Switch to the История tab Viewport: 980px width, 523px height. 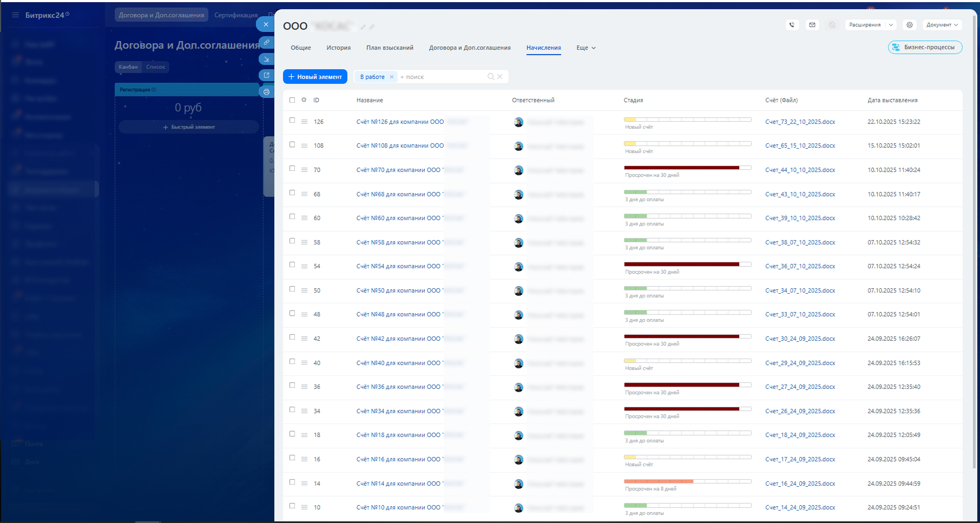click(338, 48)
